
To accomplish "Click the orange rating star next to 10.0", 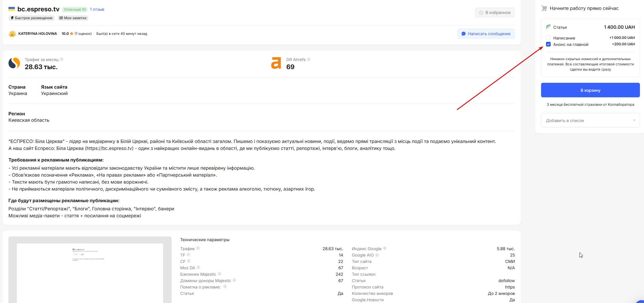I will pos(72,34).
